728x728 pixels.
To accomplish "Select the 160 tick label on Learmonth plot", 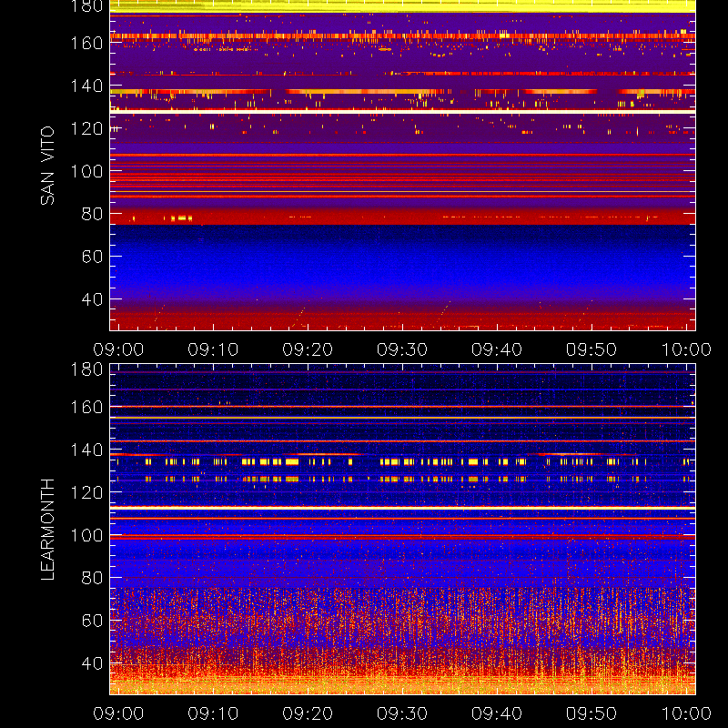I will tap(86, 407).
